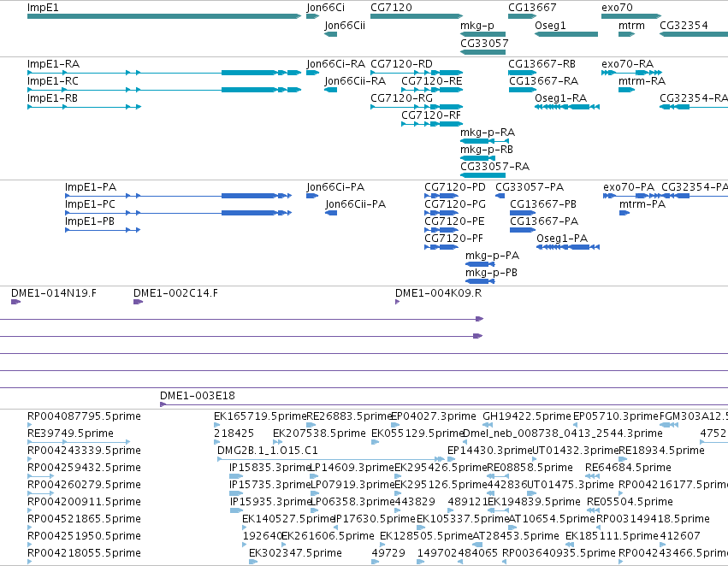Select protein CG7120-PG
728x566 pixels.
coord(441,213)
